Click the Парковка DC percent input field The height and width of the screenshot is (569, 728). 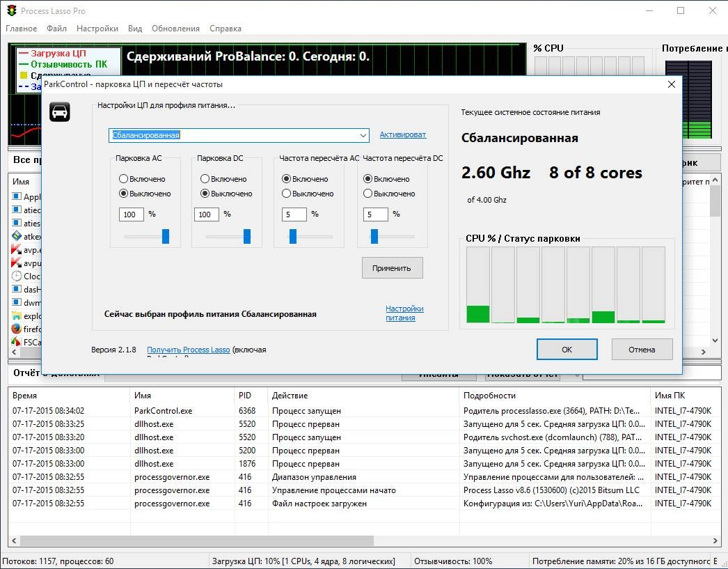coord(207,215)
